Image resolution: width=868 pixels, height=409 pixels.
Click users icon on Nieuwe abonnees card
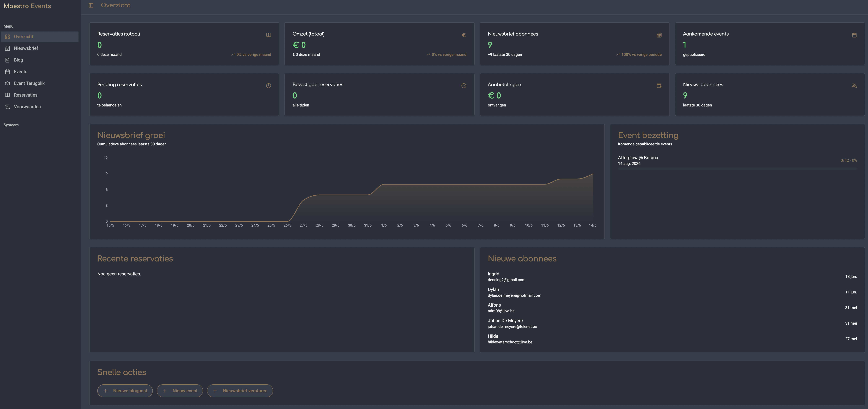click(x=854, y=86)
